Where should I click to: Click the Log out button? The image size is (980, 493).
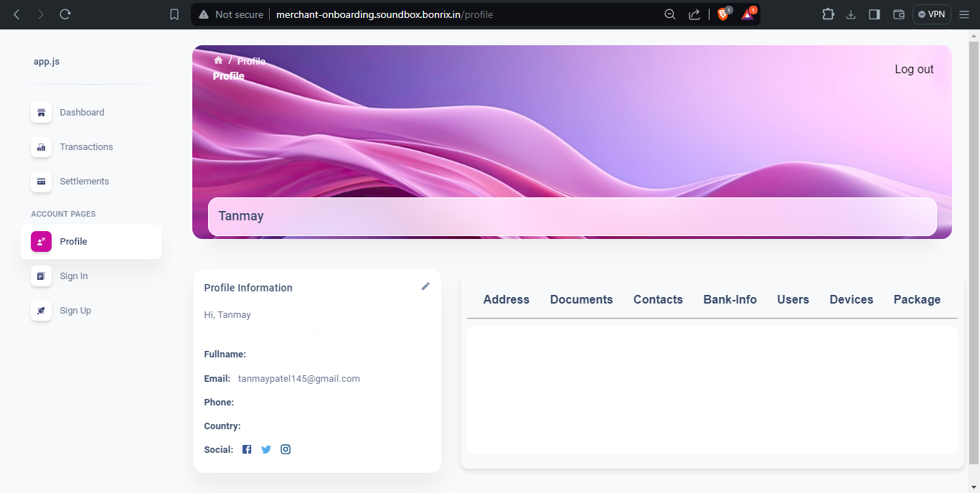coord(914,69)
